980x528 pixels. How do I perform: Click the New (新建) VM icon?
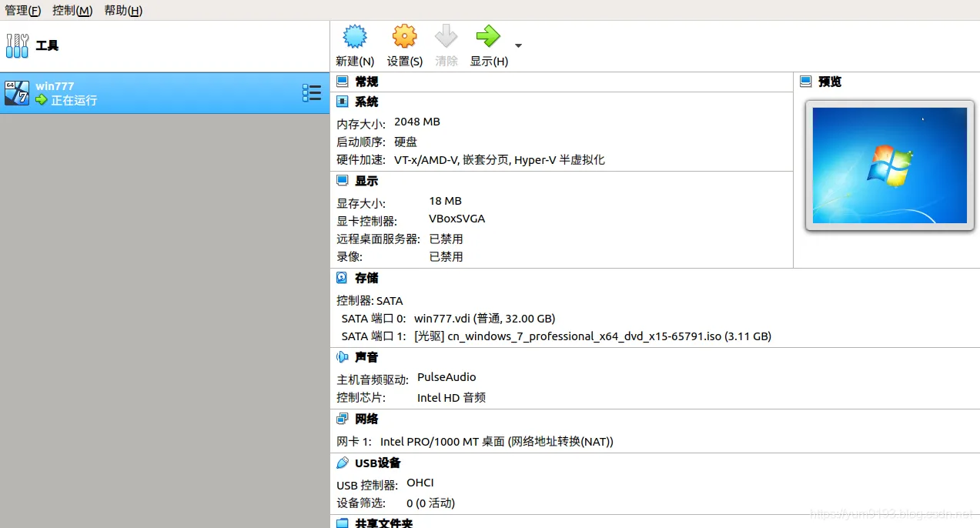tap(355, 36)
